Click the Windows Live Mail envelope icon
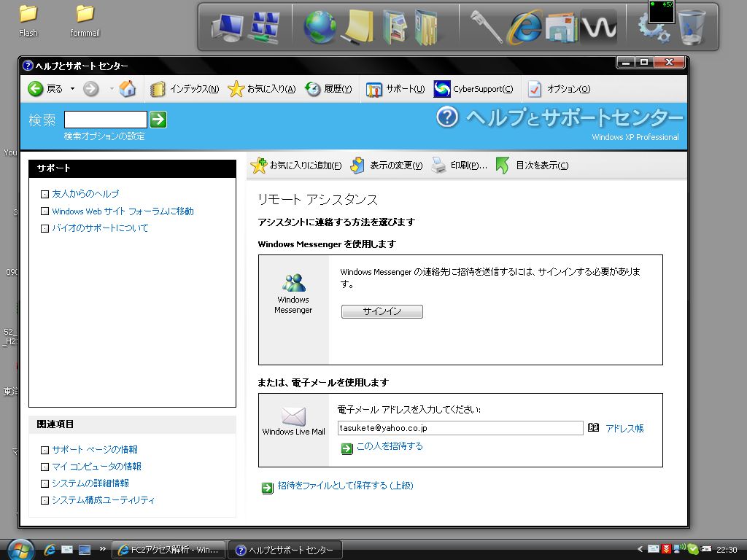The image size is (747, 560). coord(293,416)
